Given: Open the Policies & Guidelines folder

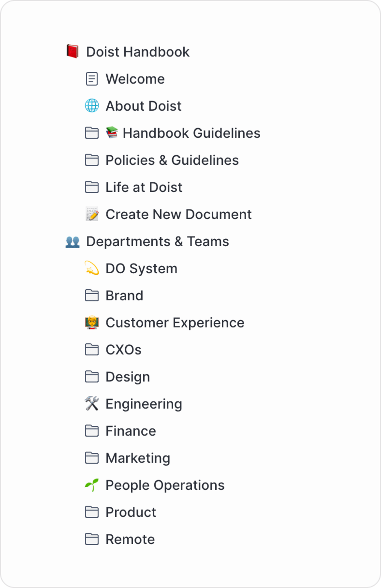Looking at the screenshot, I should click(172, 160).
